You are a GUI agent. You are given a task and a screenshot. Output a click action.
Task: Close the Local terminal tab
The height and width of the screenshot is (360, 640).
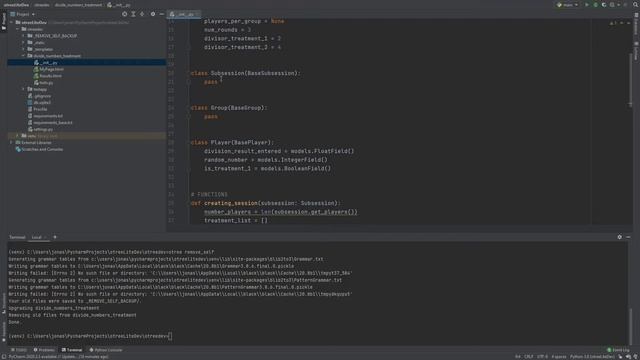[x=46, y=237]
